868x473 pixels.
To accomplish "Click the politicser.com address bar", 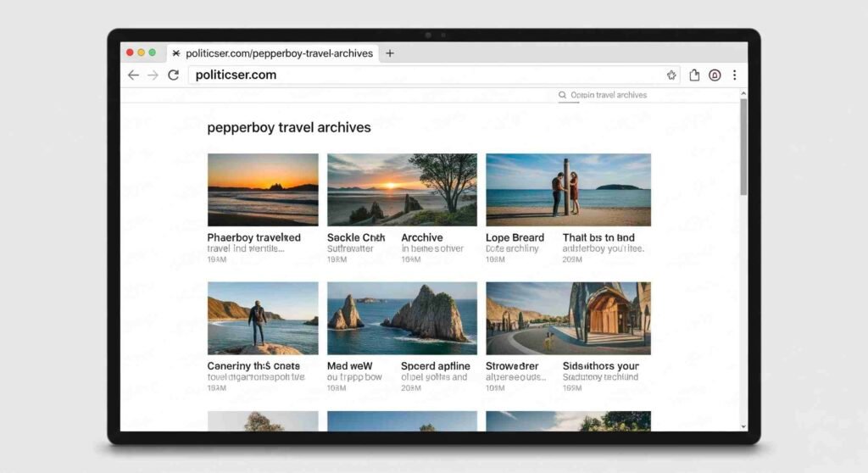I will 424,75.
